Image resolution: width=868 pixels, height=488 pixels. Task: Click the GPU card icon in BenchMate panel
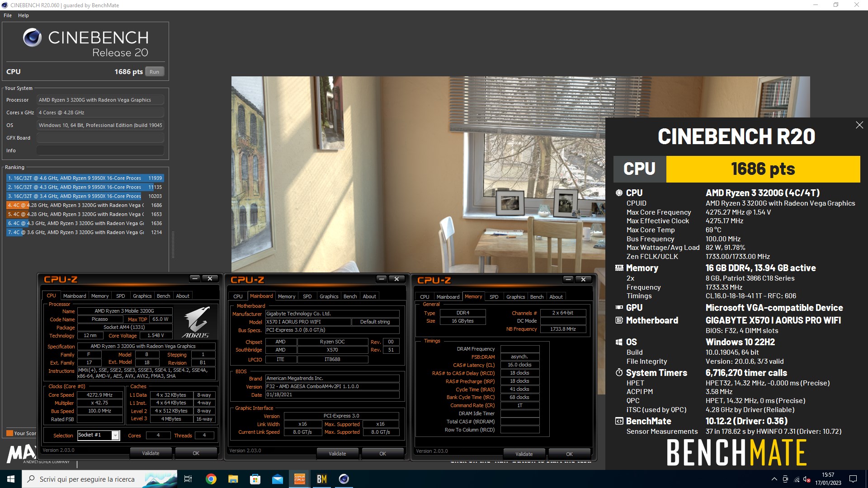619,308
